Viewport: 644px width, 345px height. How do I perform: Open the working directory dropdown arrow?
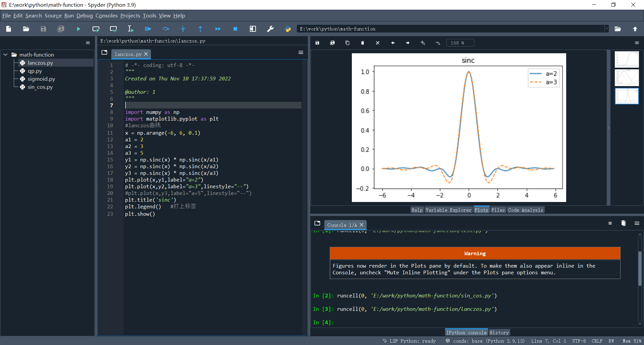tap(606, 29)
